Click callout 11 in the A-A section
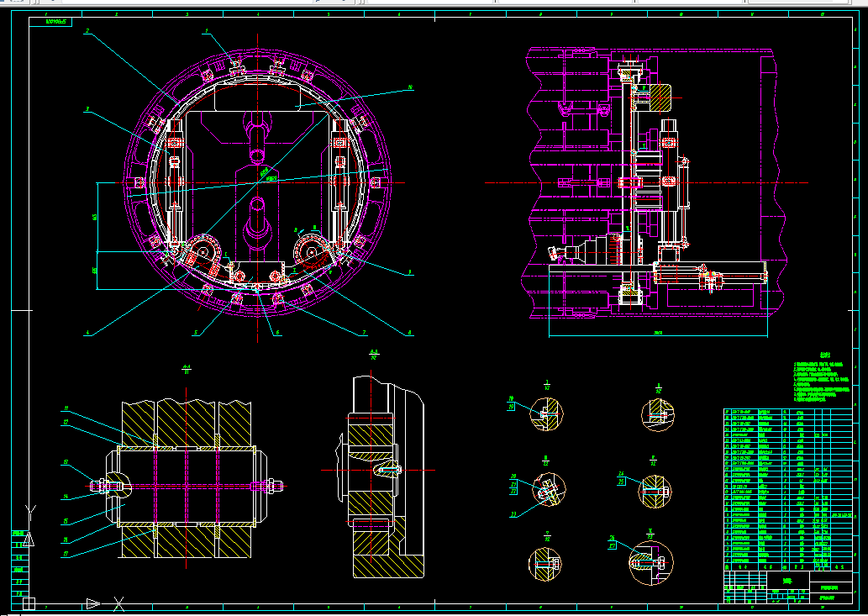 pos(66,408)
